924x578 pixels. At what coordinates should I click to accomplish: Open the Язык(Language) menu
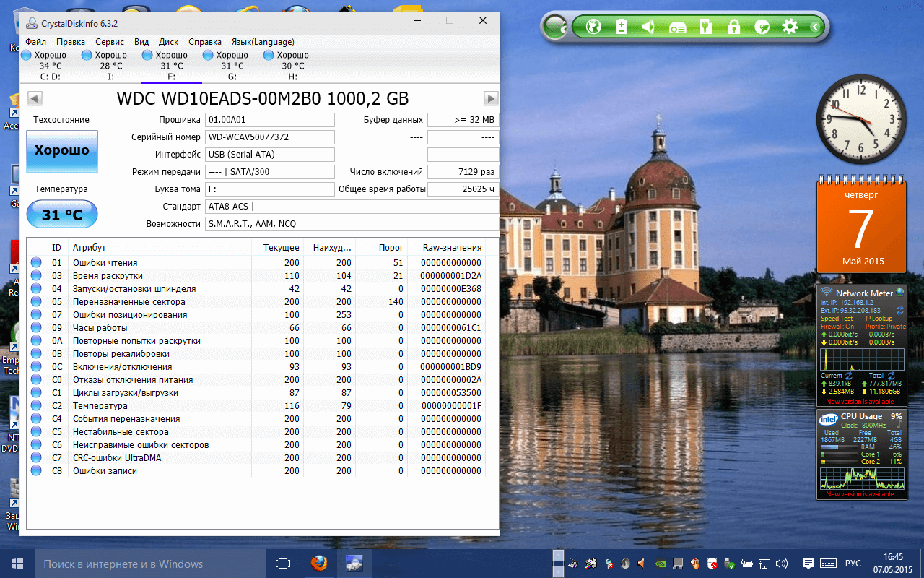click(x=263, y=42)
